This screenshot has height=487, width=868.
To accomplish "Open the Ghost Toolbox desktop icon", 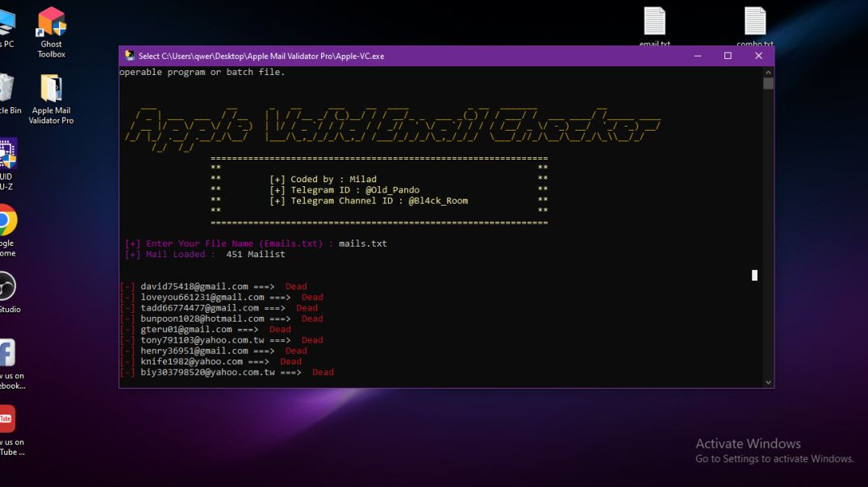I will tap(52, 32).
